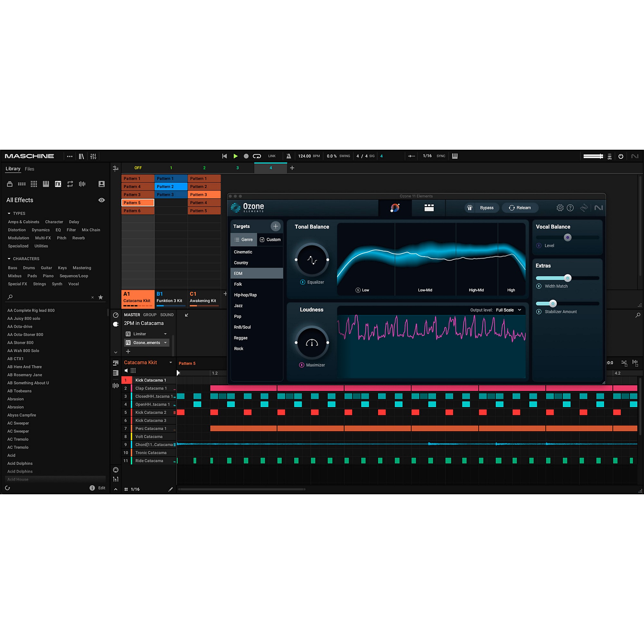The width and height of the screenshot is (644, 644).
Task: Expand the Catacama Kkit group dropdown
Action: [171, 362]
